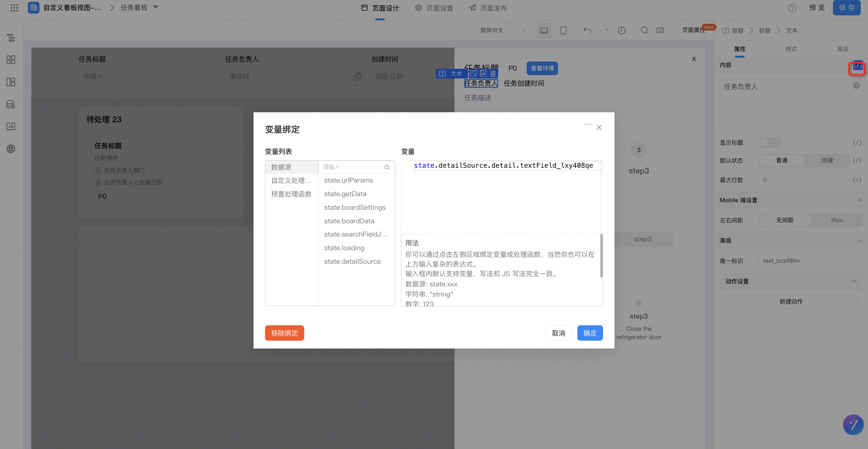Open the 简体中文 language dropdown
The image size is (868, 449).
click(503, 31)
